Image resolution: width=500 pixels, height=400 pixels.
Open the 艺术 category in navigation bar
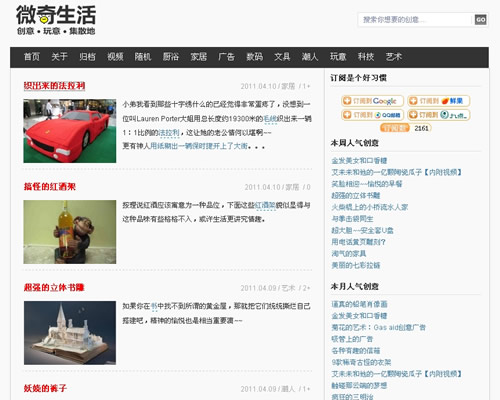coord(394,57)
